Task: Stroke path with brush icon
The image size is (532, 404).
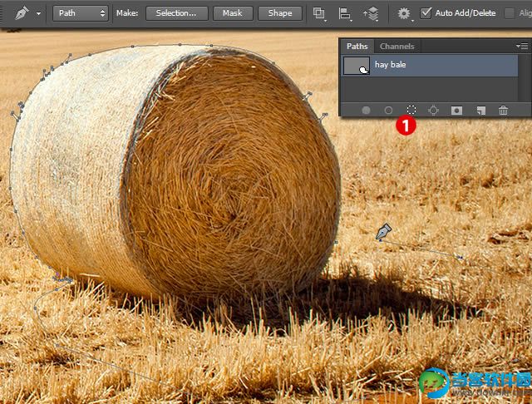Action: tap(388, 110)
